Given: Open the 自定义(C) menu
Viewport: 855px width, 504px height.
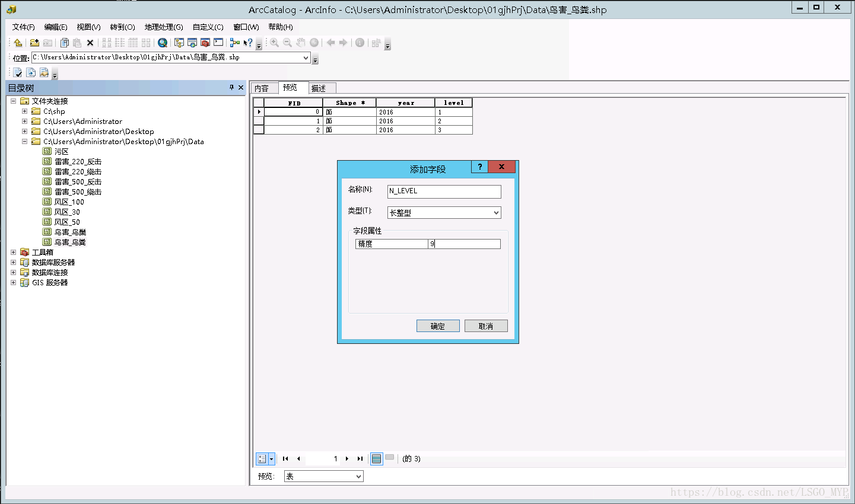Looking at the screenshot, I should [x=208, y=27].
